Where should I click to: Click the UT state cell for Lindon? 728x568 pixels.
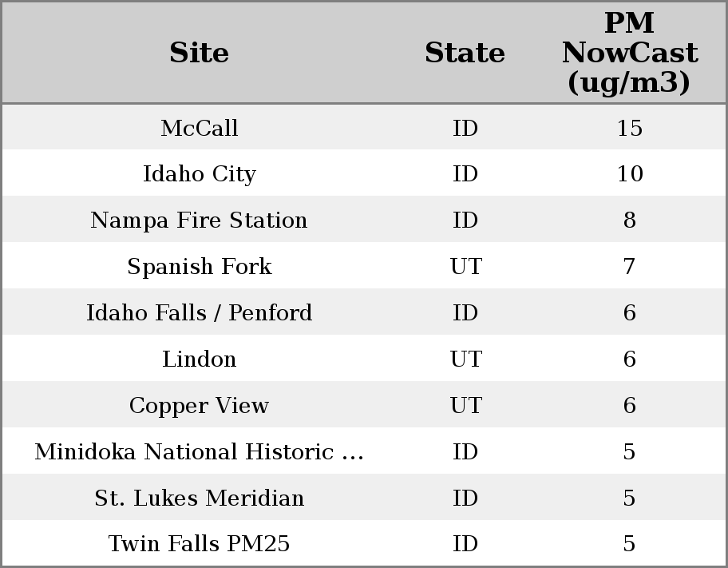pyautogui.click(x=465, y=359)
